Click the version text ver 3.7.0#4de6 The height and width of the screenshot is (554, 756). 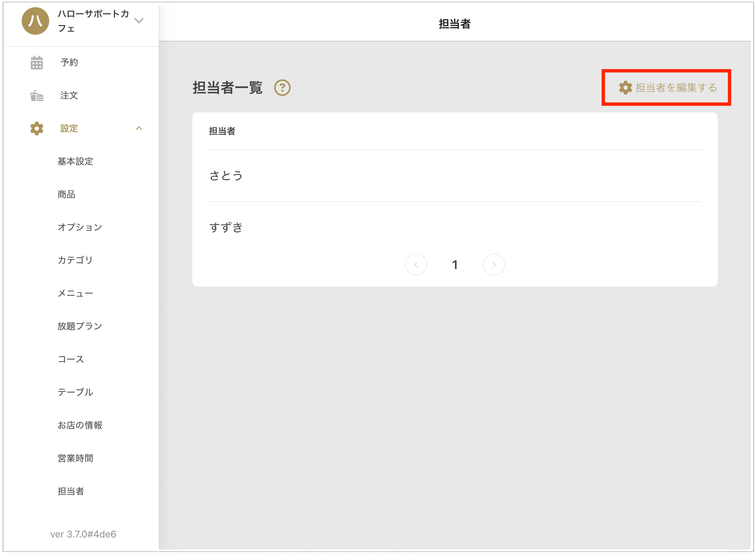[x=83, y=534]
